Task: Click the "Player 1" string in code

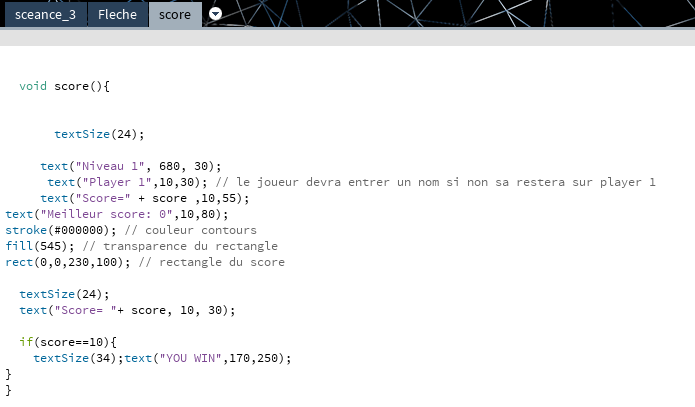Action: click(x=119, y=182)
